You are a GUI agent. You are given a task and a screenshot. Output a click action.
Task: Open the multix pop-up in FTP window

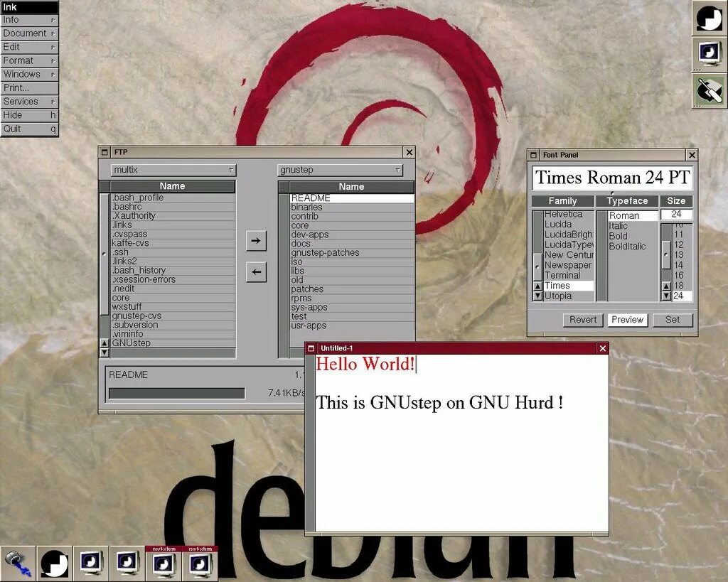coord(173,170)
